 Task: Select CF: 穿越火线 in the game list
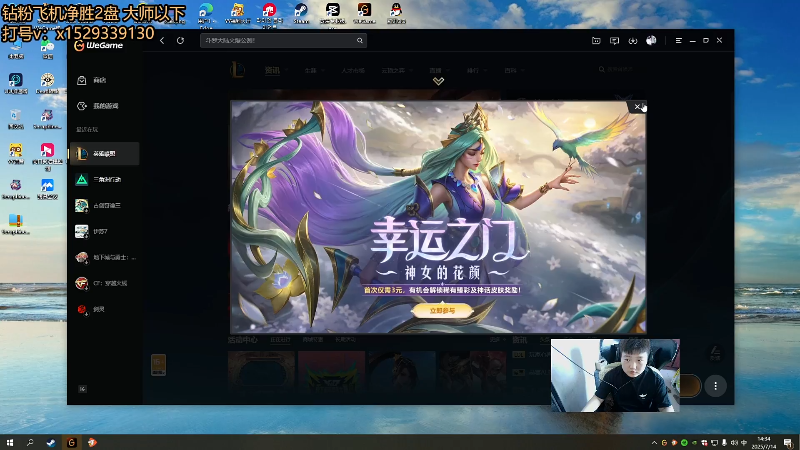105,283
